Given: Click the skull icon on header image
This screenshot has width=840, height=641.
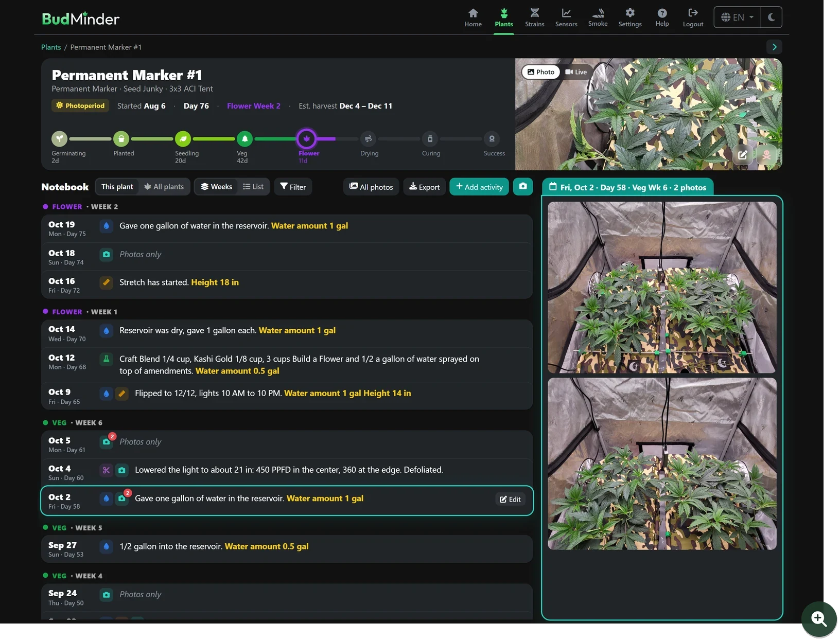Looking at the screenshot, I should [766, 155].
